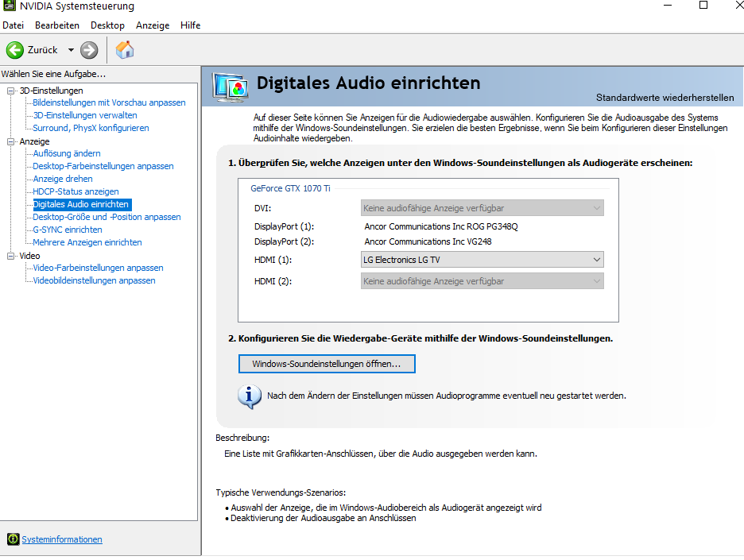Click DisplayPort (1) ROG PG348Q text

441,226
